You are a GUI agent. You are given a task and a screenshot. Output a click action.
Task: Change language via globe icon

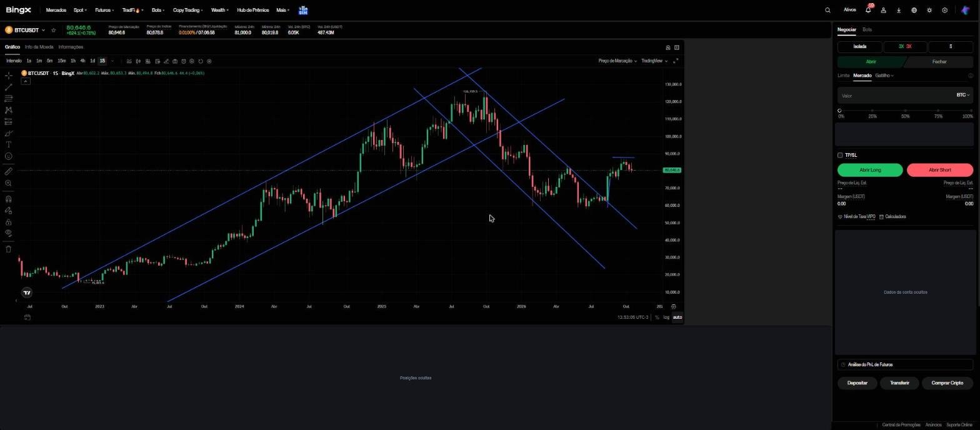coord(914,10)
